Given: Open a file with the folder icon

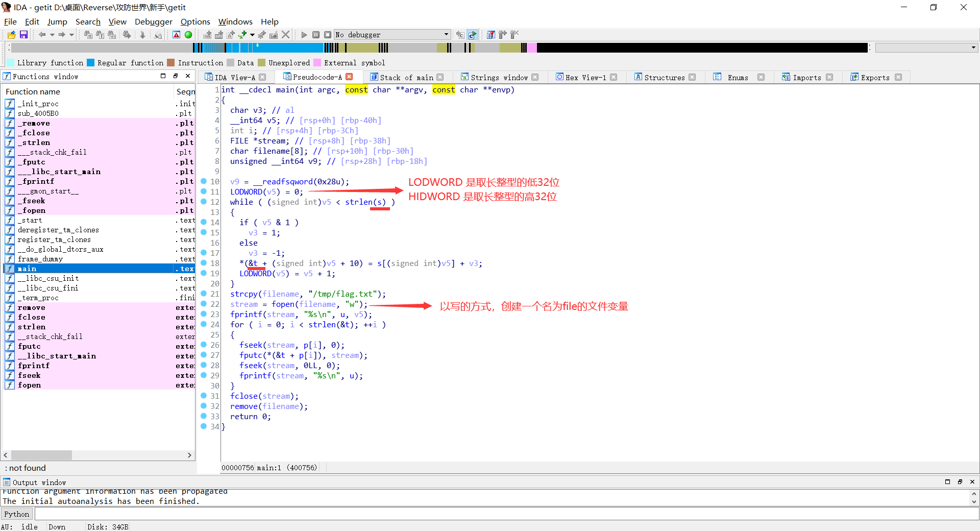Looking at the screenshot, I should (x=11, y=35).
